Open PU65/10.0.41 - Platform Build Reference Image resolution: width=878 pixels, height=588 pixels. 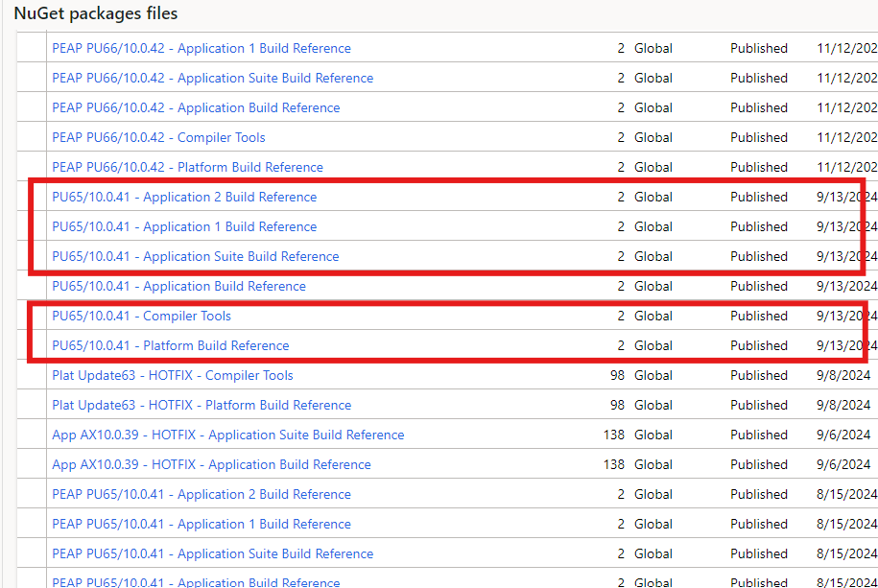coord(169,345)
